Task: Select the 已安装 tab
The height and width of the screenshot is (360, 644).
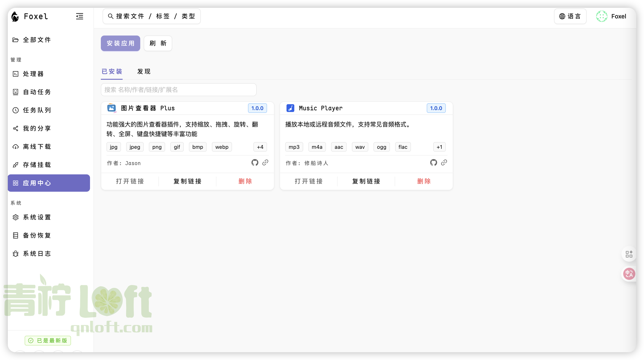Action: (111, 71)
